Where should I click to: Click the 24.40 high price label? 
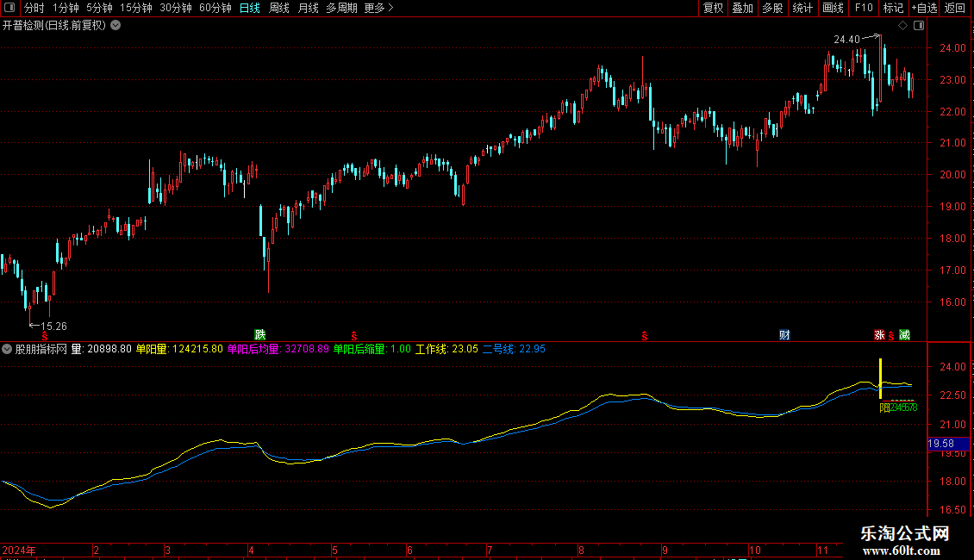(x=846, y=39)
